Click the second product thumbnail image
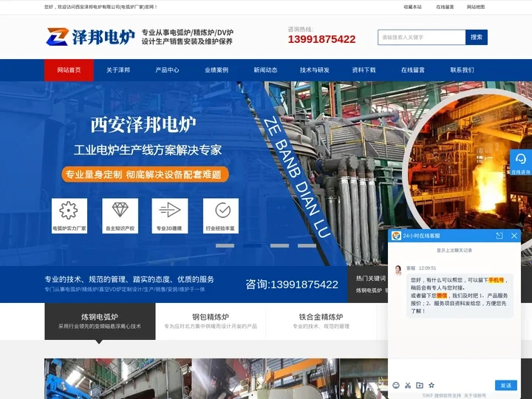The width and height of the screenshot is (532, 399). coord(265,378)
